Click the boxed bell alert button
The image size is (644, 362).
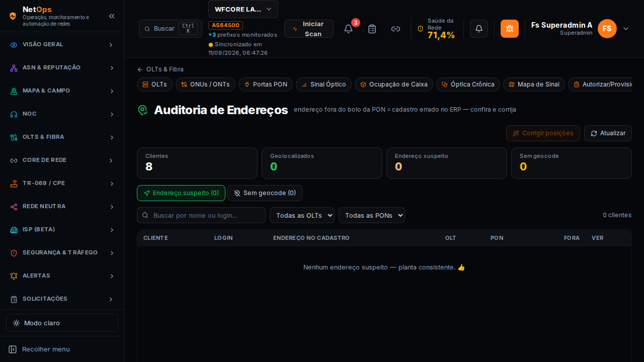coord(479,29)
